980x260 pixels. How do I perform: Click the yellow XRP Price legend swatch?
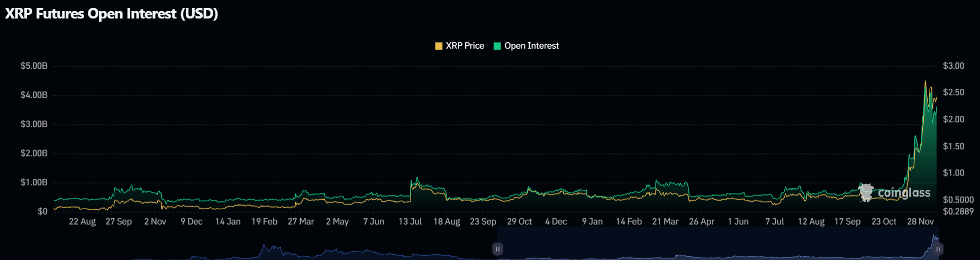[x=439, y=46]
